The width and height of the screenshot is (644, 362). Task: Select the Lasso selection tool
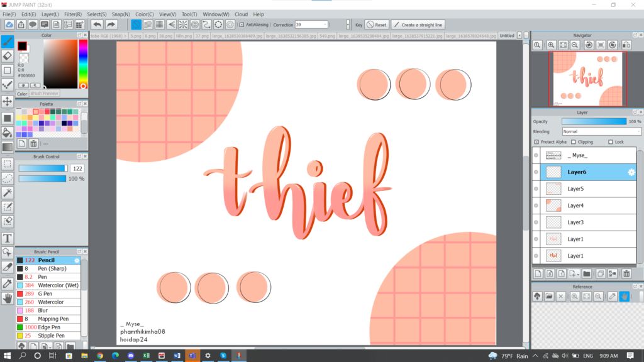coord(8,178)
